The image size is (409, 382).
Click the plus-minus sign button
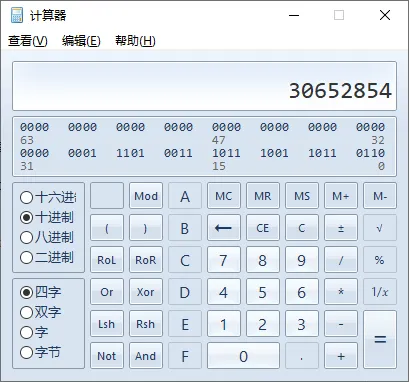click(x=341, y=228)
